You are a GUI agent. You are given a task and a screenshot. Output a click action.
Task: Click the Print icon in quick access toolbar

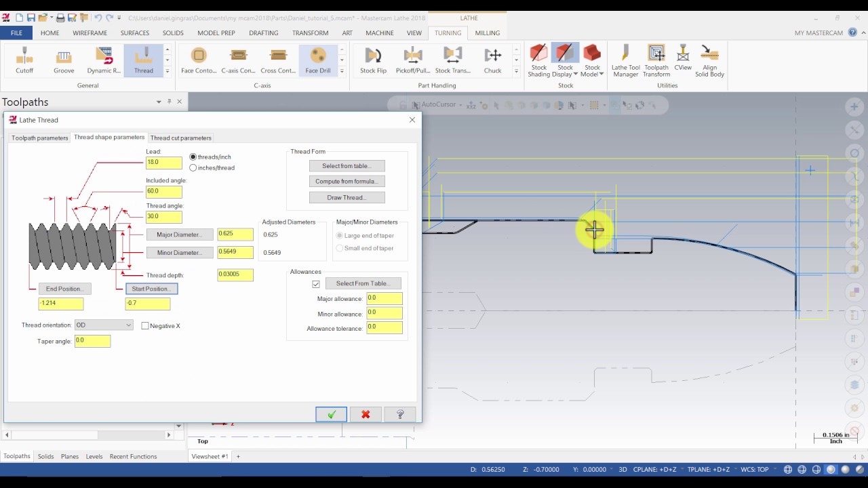click(x=60, y=18)
